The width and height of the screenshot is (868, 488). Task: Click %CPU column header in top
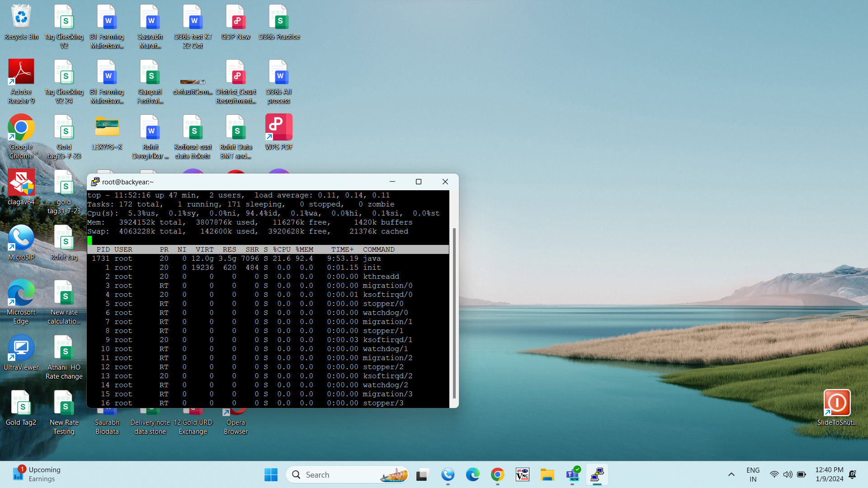coord(282,249)
